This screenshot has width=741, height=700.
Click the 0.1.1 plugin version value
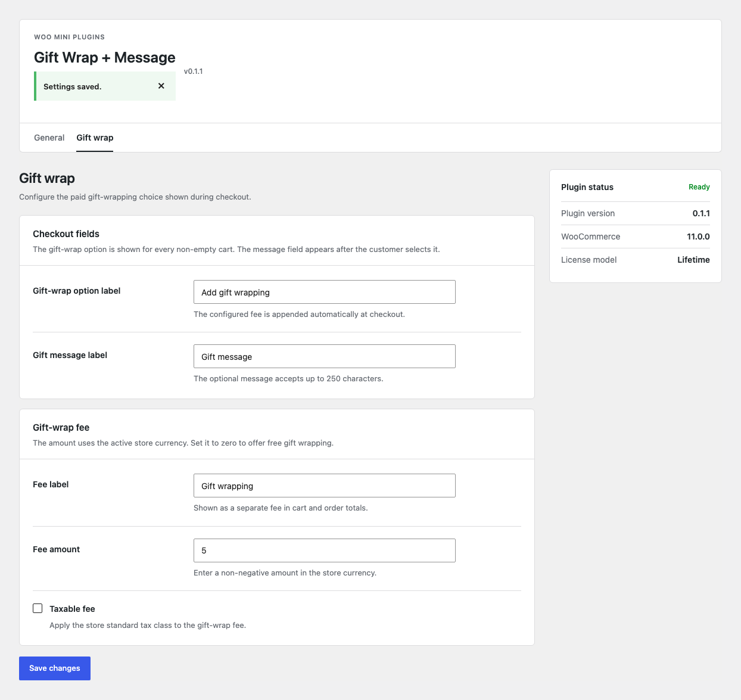[x=701, y=213]
